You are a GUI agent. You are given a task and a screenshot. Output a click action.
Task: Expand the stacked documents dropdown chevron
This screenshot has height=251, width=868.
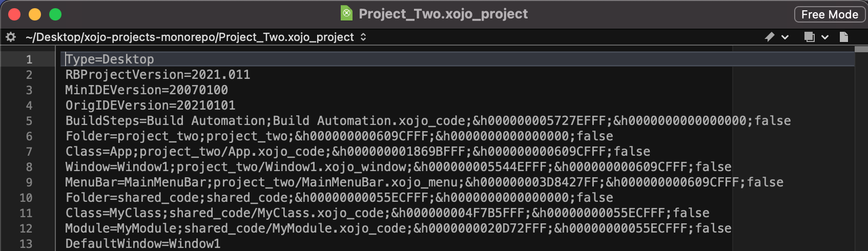point(825,37)
